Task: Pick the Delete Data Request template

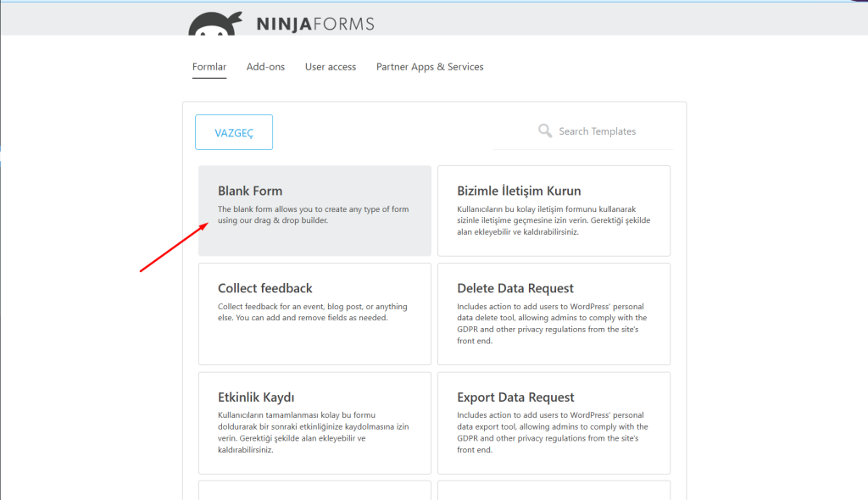Action: coord(554,314)
